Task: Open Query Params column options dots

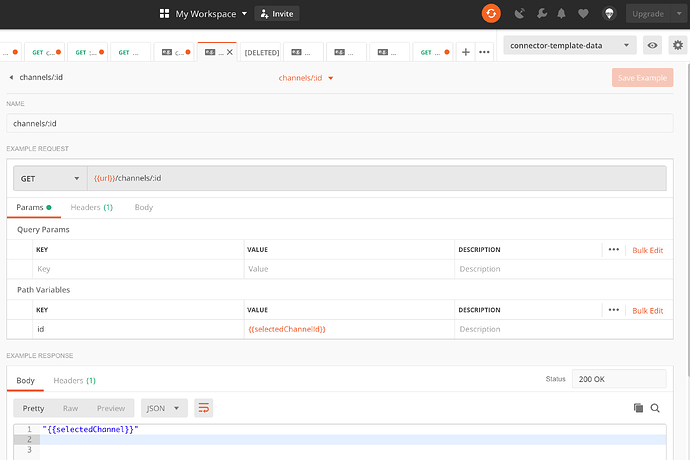Action: point(613,250)
